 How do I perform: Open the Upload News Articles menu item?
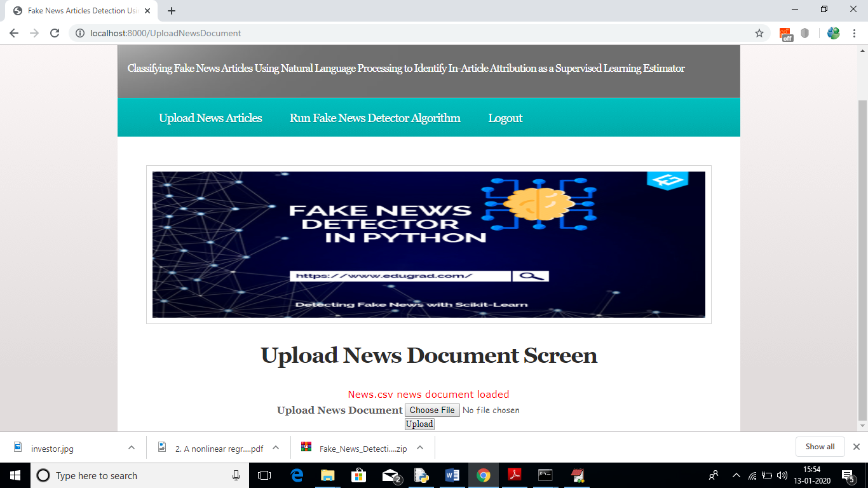click(x=210, y=118)
